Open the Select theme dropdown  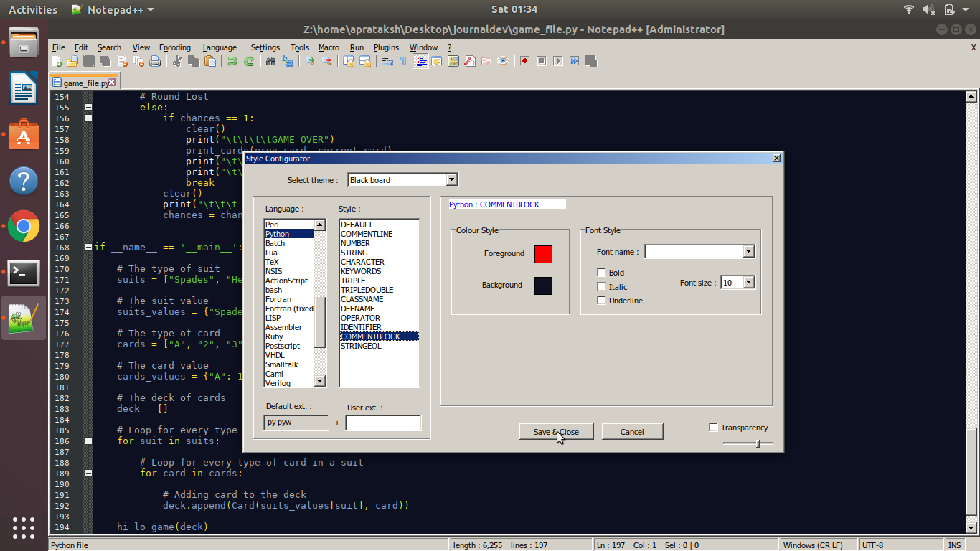pos(452,179)
